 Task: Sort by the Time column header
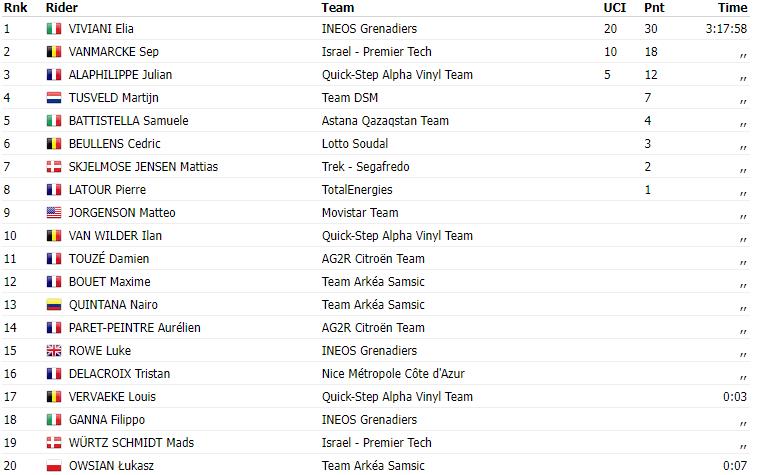[x=732, y=8]
